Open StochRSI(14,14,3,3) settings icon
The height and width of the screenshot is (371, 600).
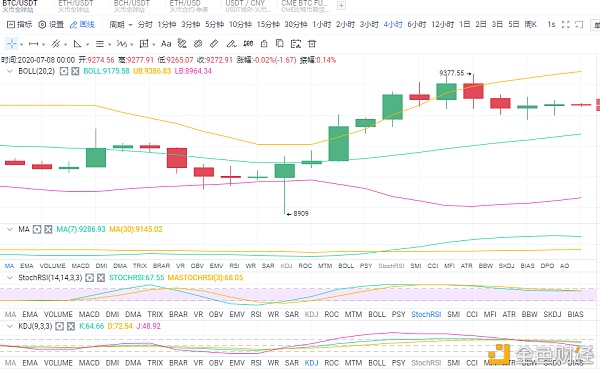[89, 278]
